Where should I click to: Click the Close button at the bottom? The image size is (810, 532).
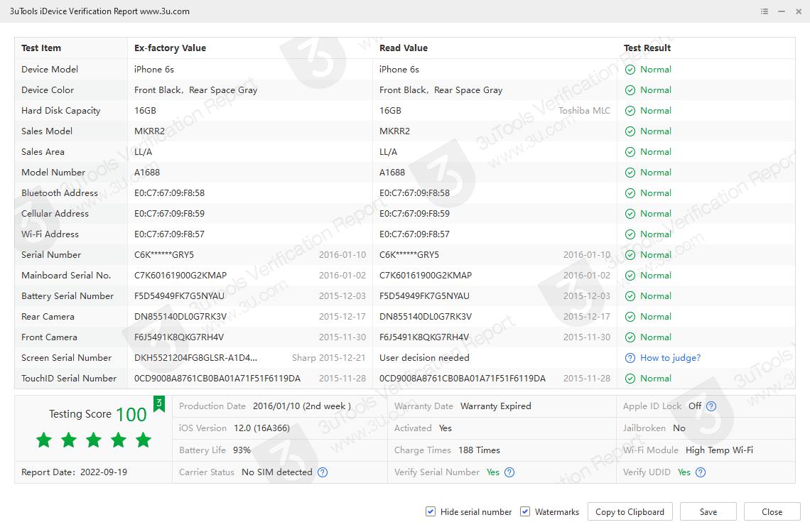tap(772, 511)
